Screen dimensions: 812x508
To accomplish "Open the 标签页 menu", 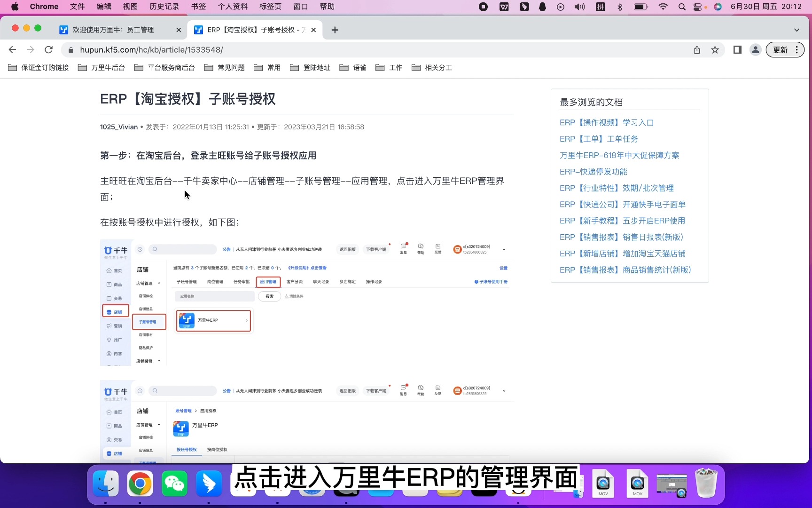I will pyautogui.click(x=271, y=7).
